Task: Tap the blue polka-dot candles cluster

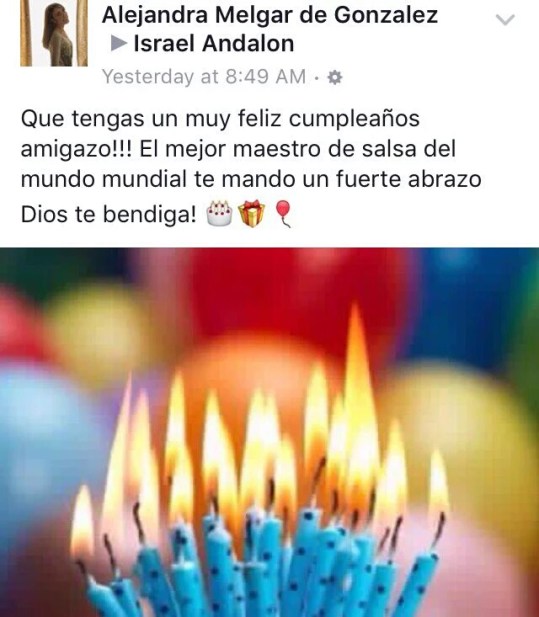Action: 260,563
